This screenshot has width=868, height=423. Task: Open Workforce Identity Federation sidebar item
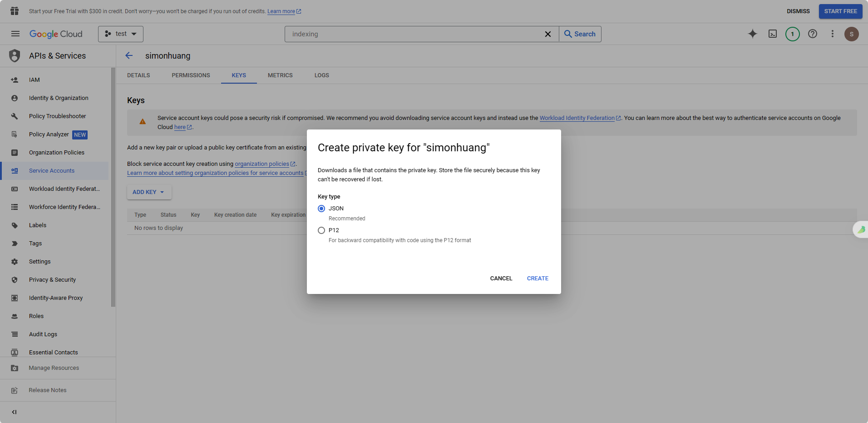click(55, 207)
